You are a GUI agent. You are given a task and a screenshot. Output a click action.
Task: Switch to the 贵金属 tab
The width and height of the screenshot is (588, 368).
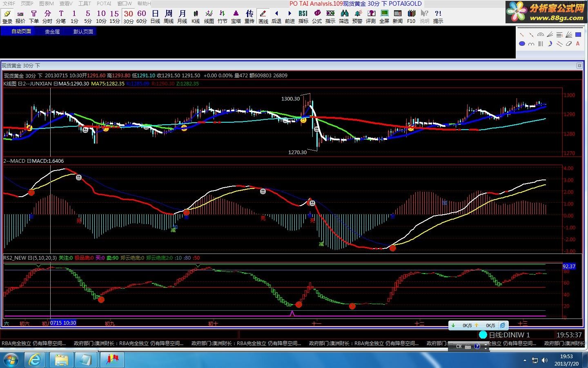pos(52,31)
